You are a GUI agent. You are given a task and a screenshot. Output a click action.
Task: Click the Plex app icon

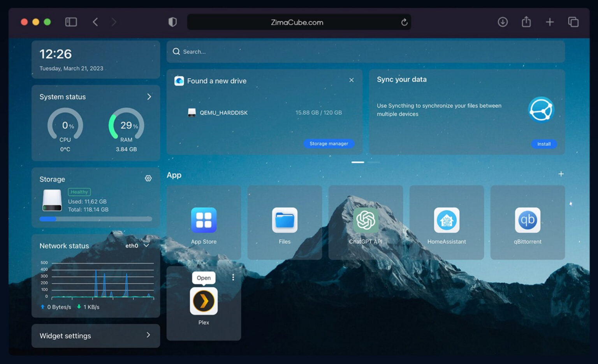pos(204,300)
